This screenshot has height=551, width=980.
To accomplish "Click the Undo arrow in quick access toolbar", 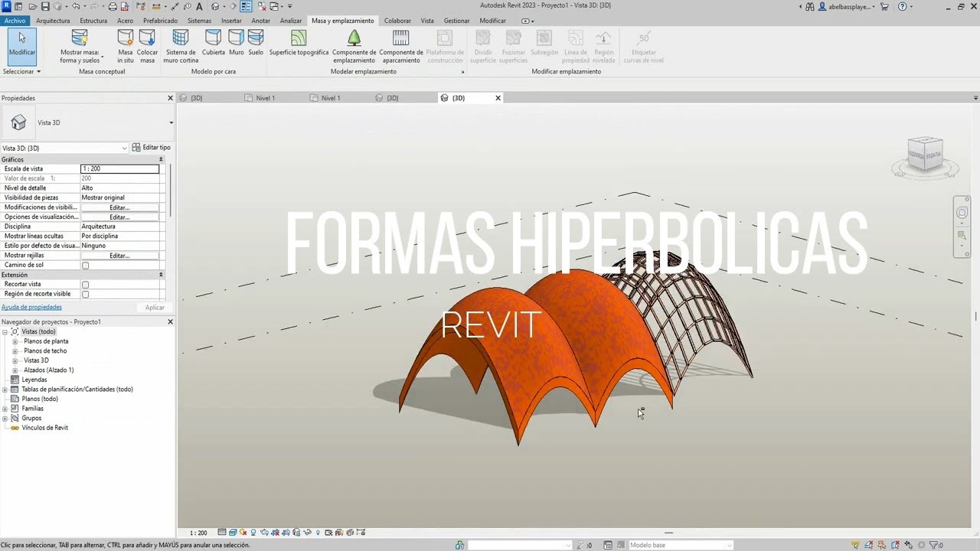I will (x=76, y=6).
